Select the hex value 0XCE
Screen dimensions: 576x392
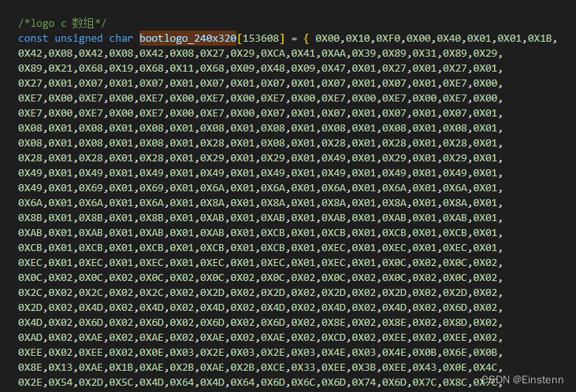pyautogui.click(x=273, y=368)
